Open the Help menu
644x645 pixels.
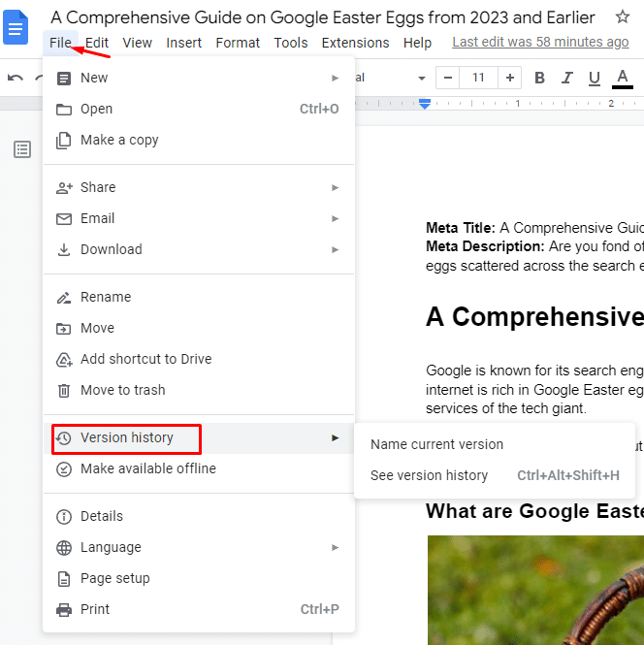(x=417, y=43)
